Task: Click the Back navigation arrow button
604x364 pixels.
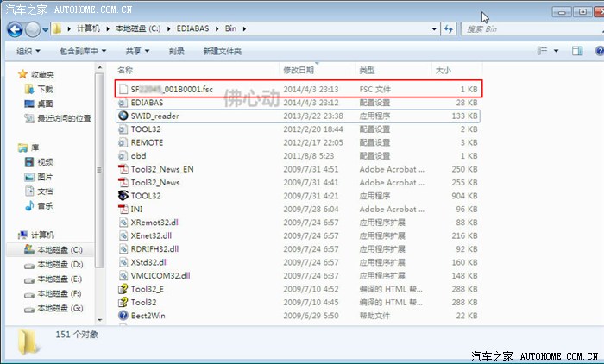Action: tap(16, 29)
